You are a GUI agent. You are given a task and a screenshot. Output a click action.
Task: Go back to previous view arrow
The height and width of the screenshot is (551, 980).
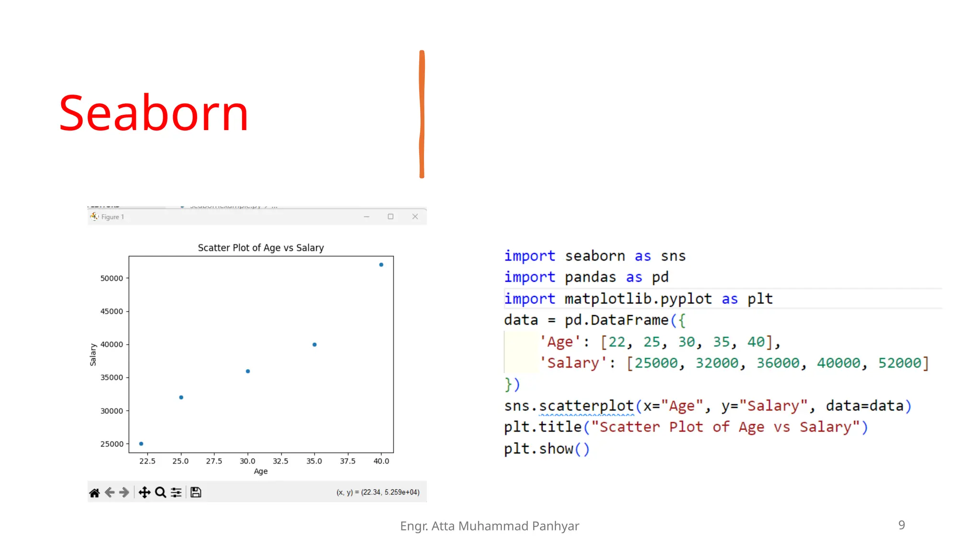(x=110, y=493)
